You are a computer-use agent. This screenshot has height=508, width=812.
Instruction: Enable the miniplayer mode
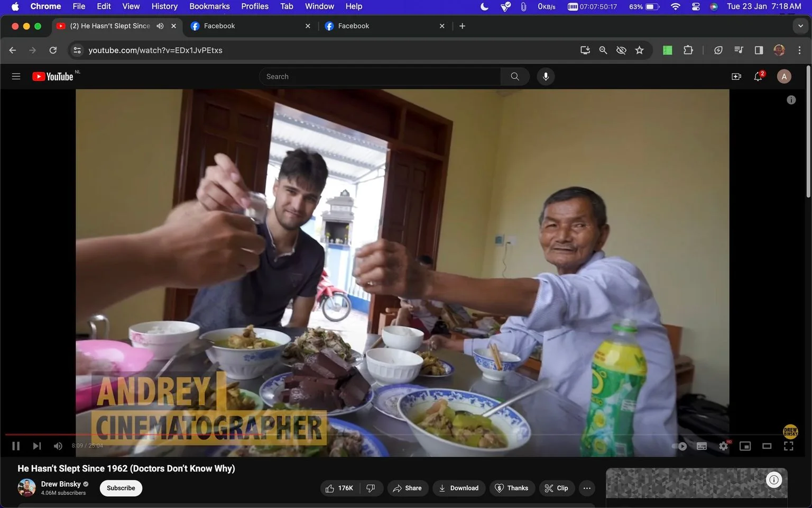745,446
